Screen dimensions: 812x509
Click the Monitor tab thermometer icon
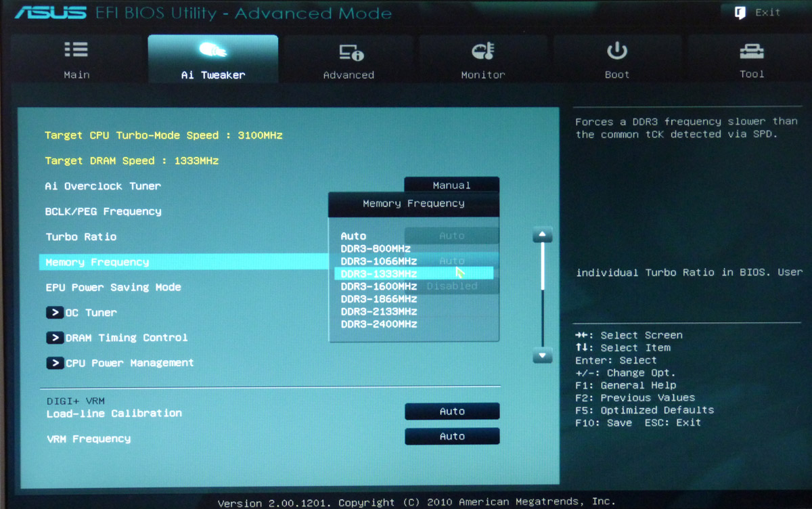482,51
